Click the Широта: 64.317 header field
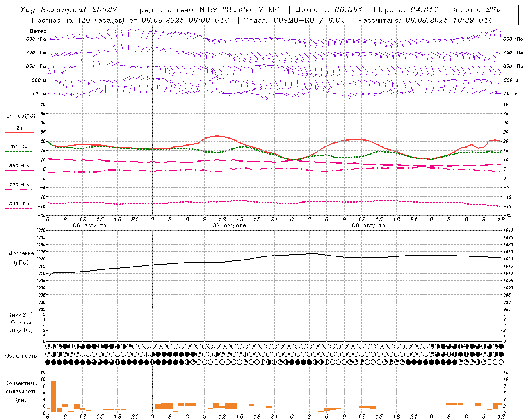This screenshot has width=525, height=420. (406, 10)
